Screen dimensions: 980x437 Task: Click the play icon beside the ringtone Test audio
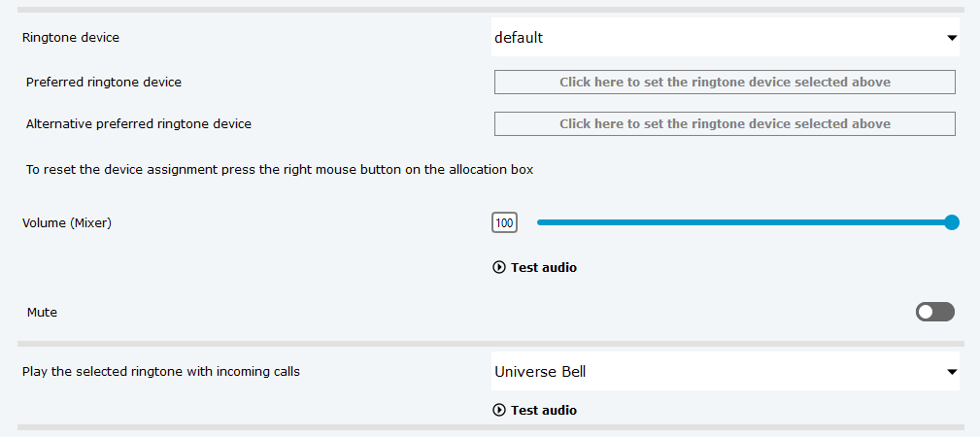pyautogui.click(x=499, y=411)
